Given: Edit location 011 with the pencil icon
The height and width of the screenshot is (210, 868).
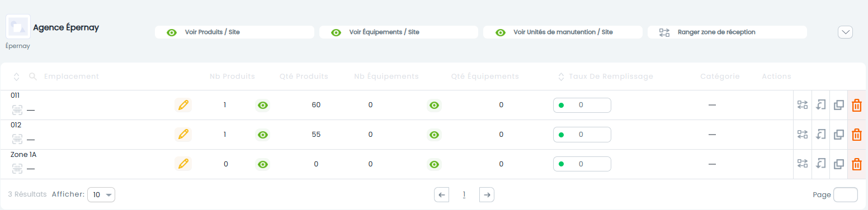Looking at the screenshot, I should pyautogui.click(x=183, y=105).
